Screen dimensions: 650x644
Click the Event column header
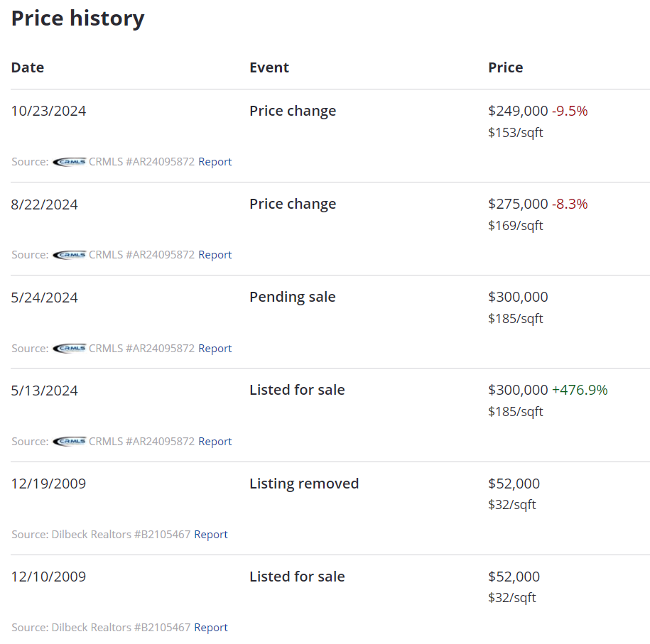269,67
